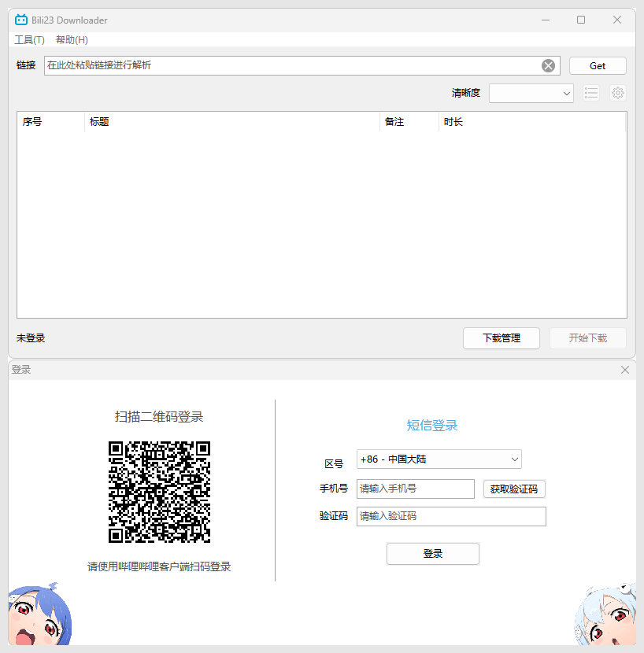The height and width of the screenshot is (653, 644).
Task: Maximize the Bili23 Downloader window
Action: 581,20
